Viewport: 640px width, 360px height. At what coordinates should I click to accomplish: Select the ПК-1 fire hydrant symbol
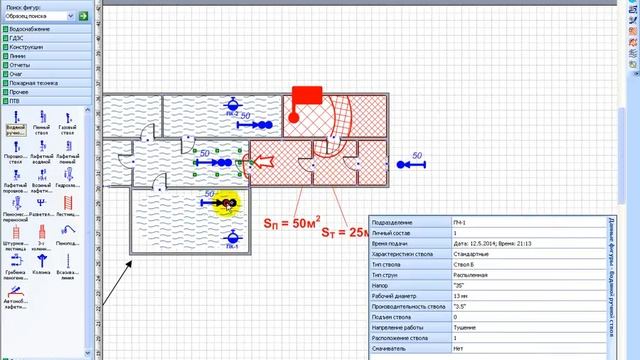pyautogui.click(x=232, y=239)
